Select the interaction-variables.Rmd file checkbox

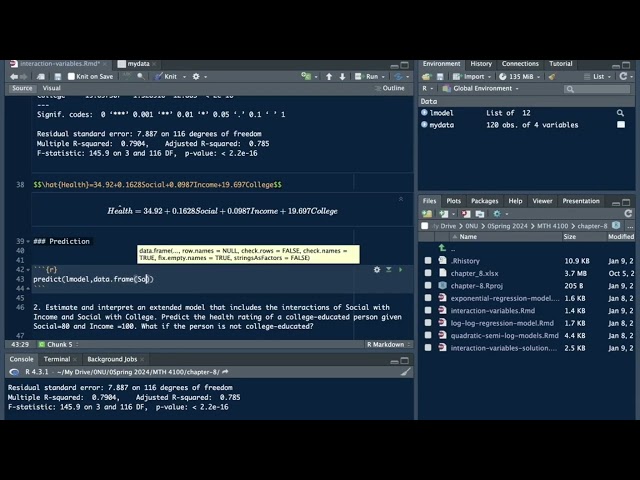428,310
